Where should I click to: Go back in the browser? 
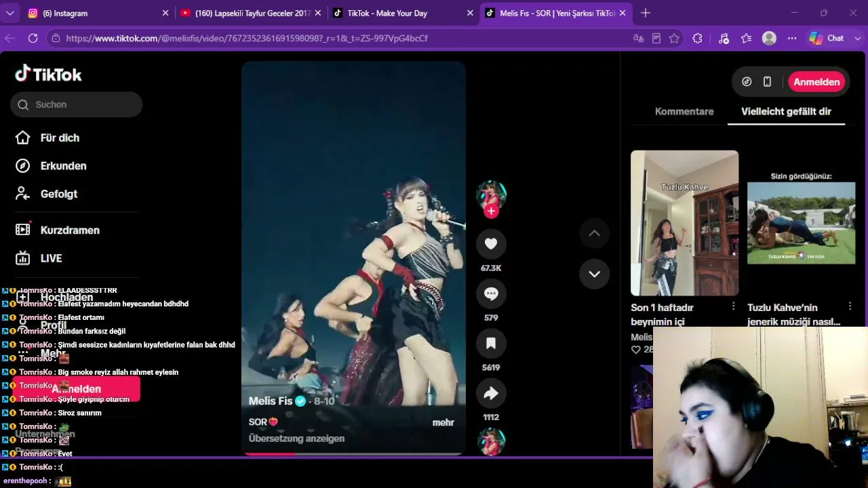[9, 39]
